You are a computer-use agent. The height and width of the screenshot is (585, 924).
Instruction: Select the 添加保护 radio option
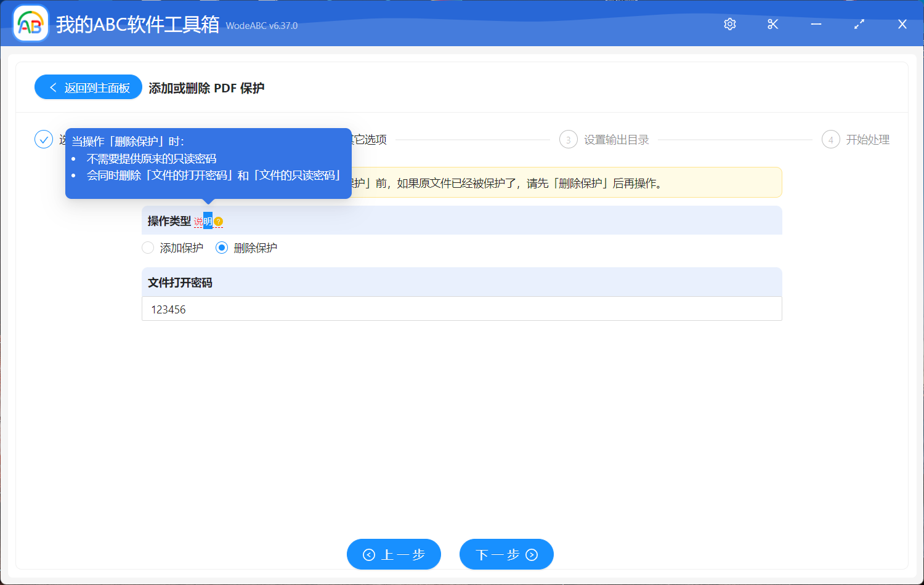pyautogui.click(x=148, y=248)
